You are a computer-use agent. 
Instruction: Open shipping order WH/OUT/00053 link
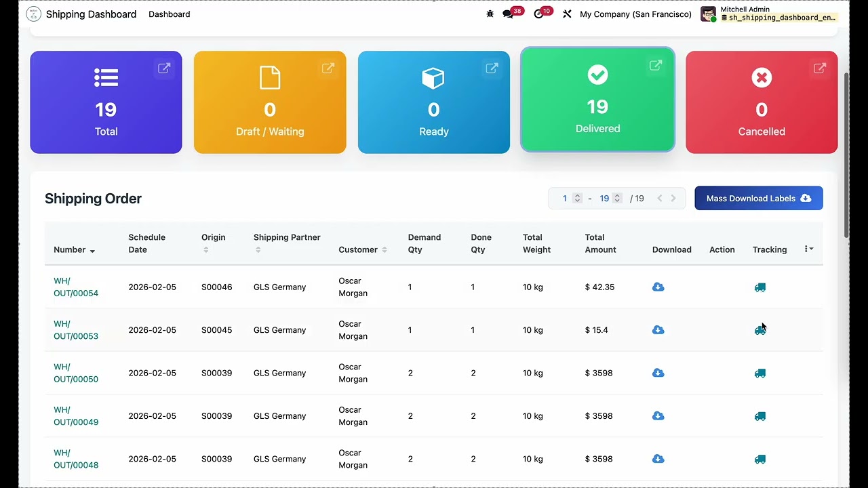[76, 330]
